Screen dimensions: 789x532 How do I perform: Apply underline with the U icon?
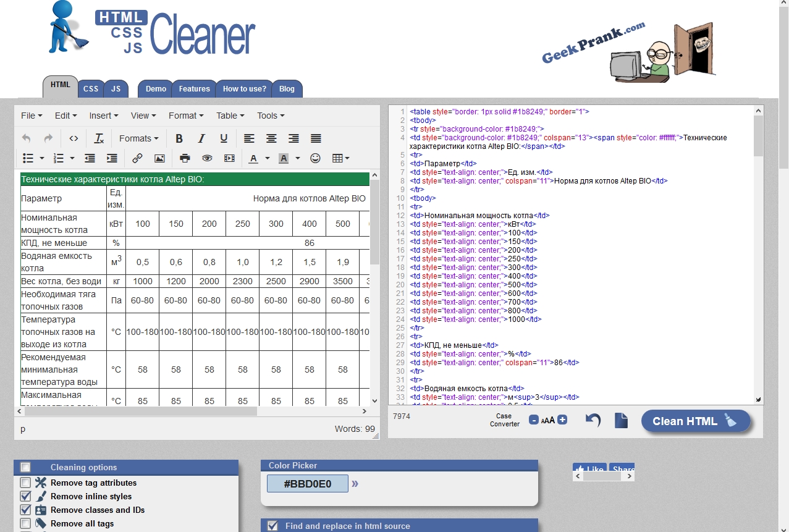[224, 138]
